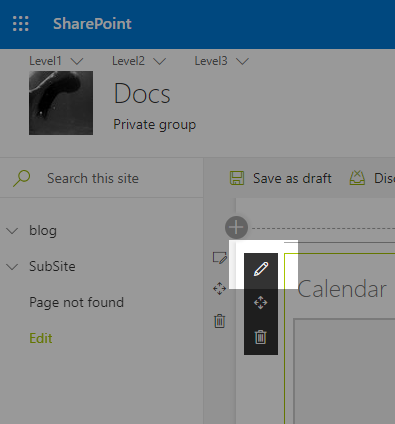Select the section move icon
The image size is (395, 424).
[x=220, y=289]
